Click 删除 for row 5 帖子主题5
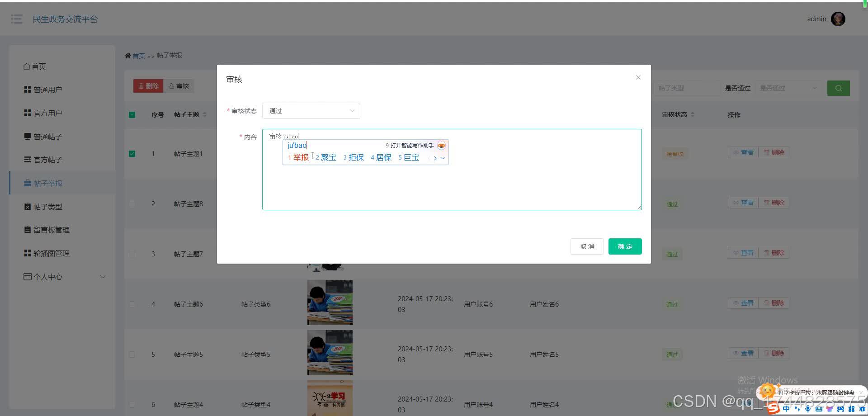This screenshot has height=416, width=868. point(774,353)
